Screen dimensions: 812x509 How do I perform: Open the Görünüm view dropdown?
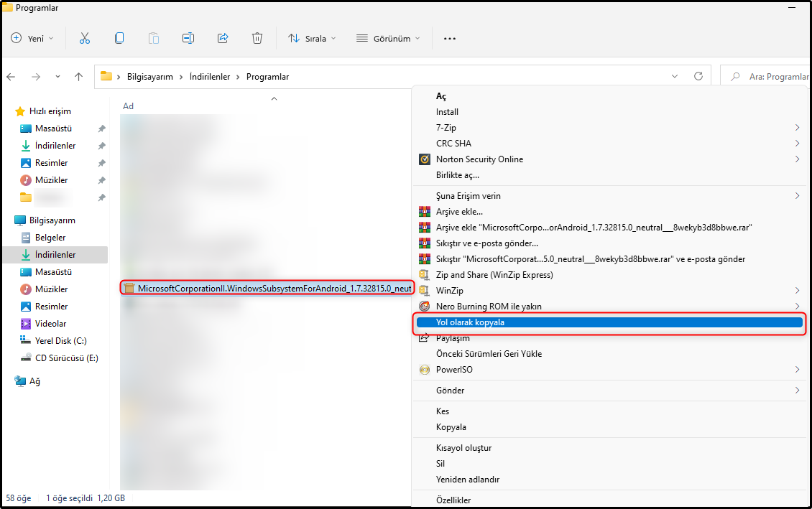(x=388, y=38)
